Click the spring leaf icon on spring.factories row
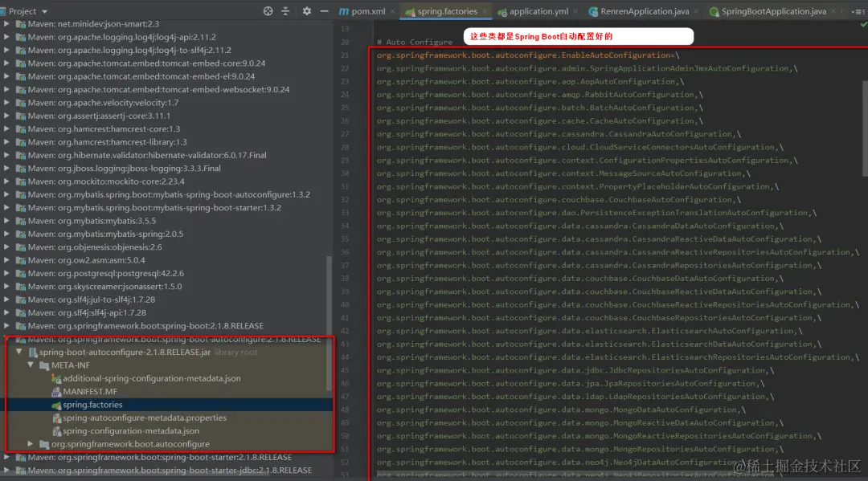The image size is (868, 481). (x=56, y=405)
